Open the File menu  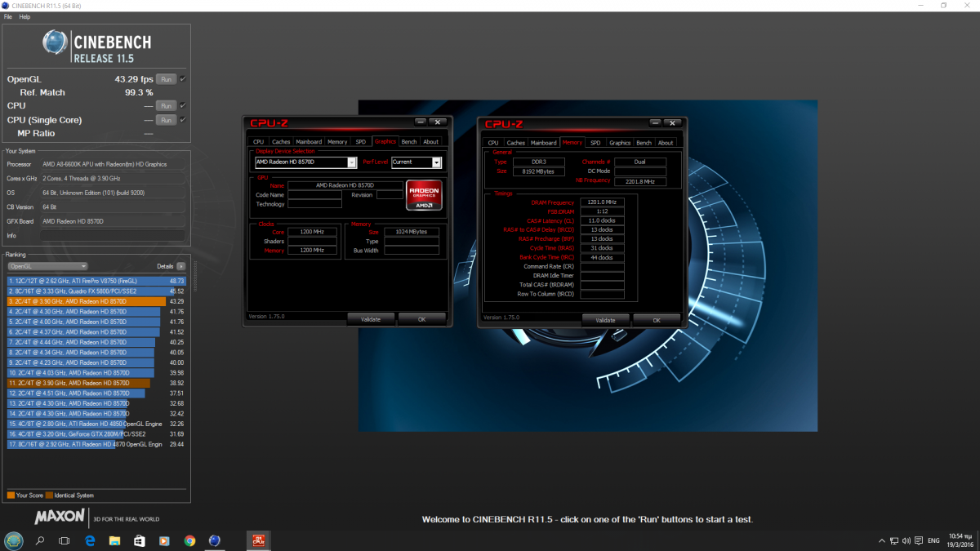click(x=8, y=16)
